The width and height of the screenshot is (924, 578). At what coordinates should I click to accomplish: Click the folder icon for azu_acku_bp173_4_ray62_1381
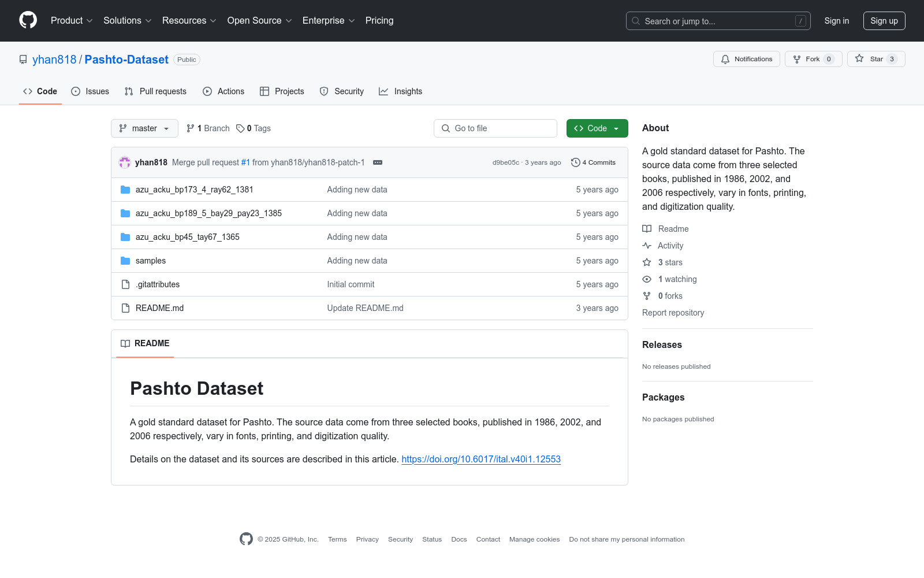[x=125, y=190]
